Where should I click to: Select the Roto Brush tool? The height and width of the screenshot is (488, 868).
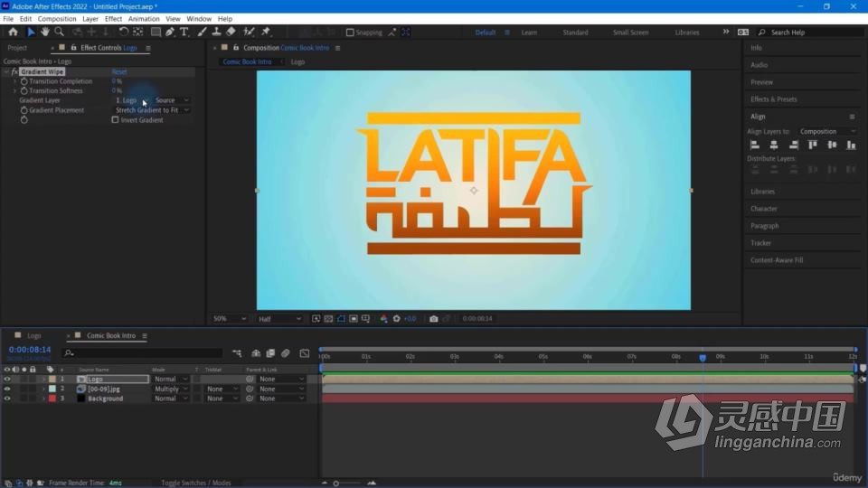coord(249,33)
